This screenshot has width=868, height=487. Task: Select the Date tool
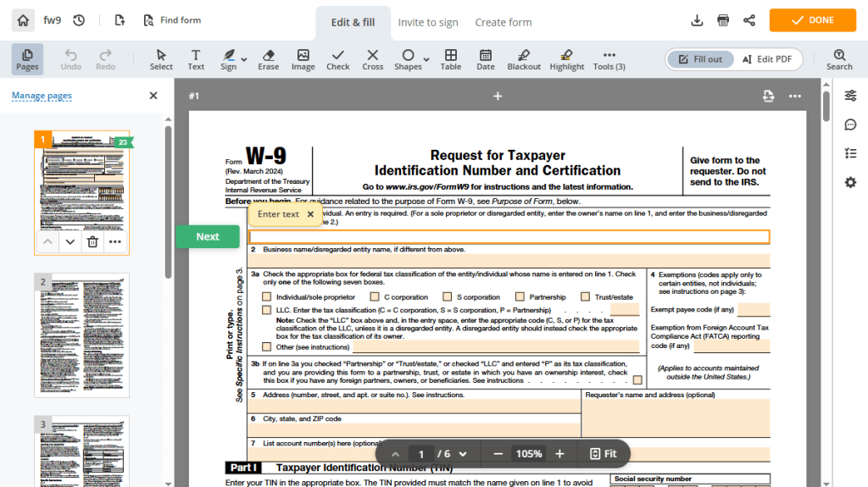[x=486, y=59]
